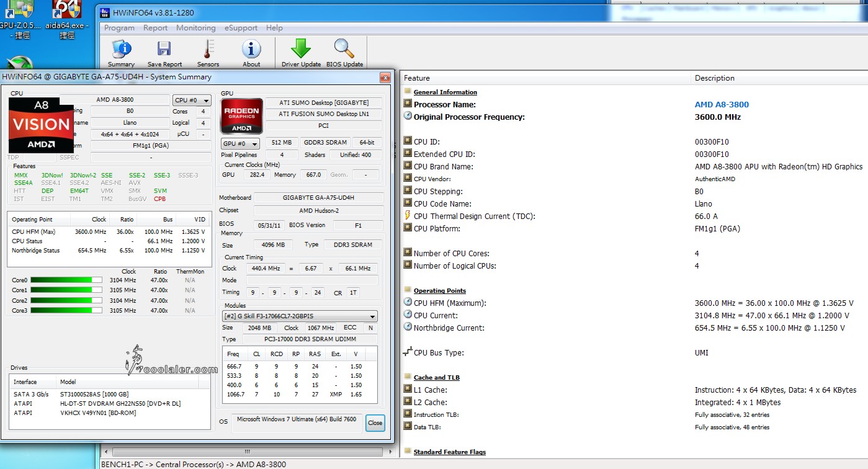Click the AMD A8-3800 CPU name field
This screenshot has height=469, width=868.
[x=115, y=100]
